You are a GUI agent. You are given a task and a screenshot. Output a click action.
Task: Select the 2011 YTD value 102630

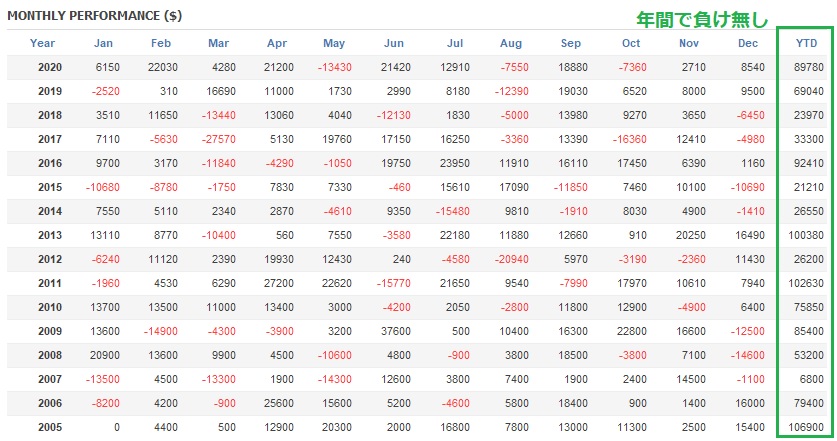[x=806, y=283]
